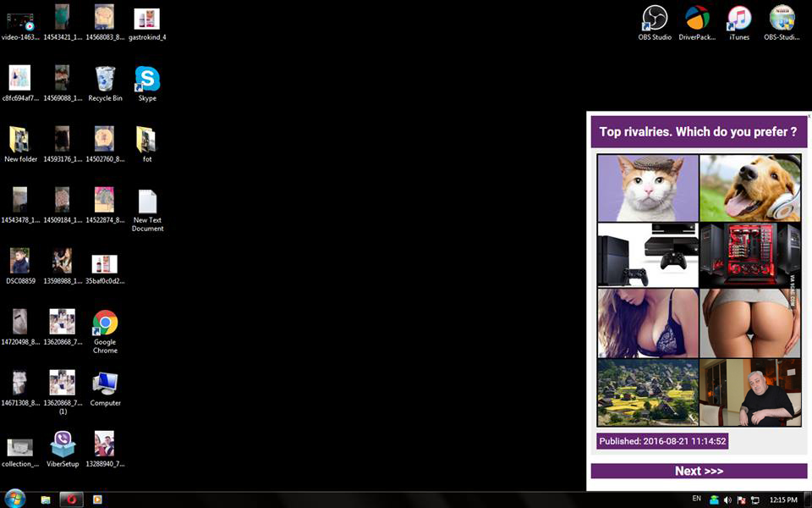Open Windows Explorer from taskbar
This screenshot has width=812, height=508.
(x=46, y=500)
